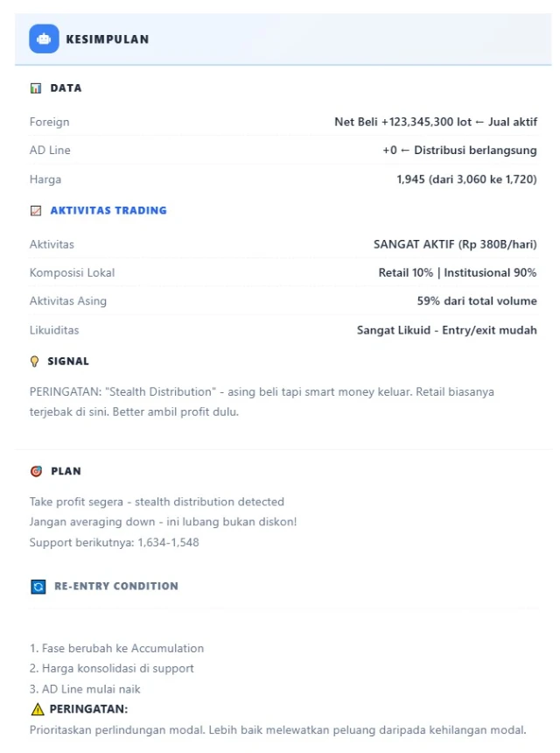Click the Likuiditas Sangat Likuid value
The height and width of the screenshot is (753, 560).
pos(447,330)
